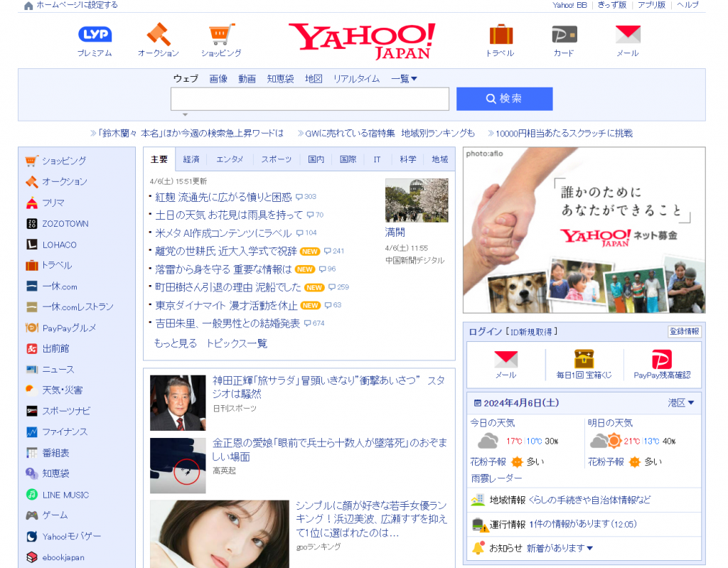This screenshot has width=728, height=568.
Task: Open PayPay残高確認 icon
Action: 662,359
